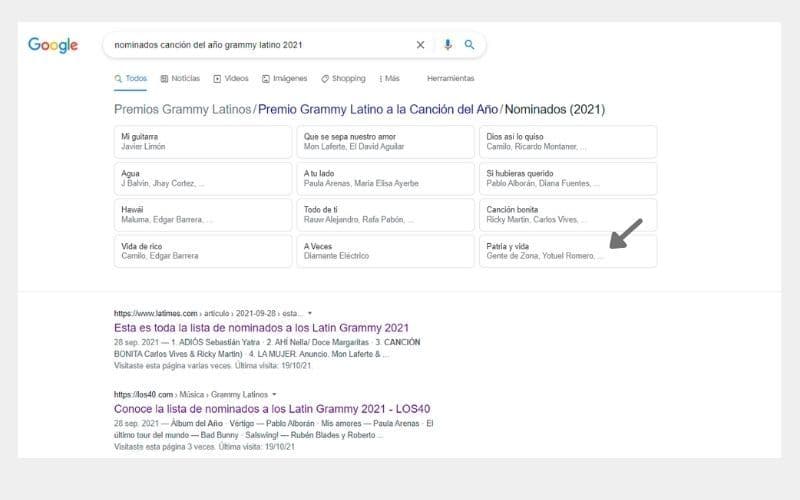The height and width of the screenshot is (500, 800).
Task: Open the Google logo homepage
Action: coord(53,45)
